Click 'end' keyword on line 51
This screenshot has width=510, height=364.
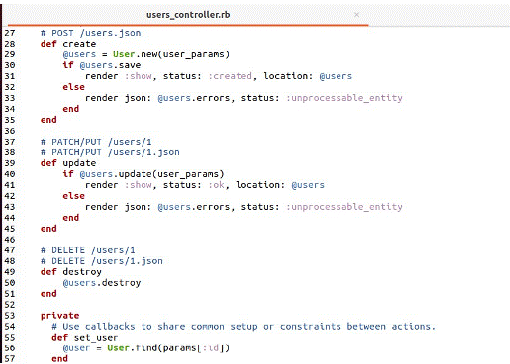49,294
